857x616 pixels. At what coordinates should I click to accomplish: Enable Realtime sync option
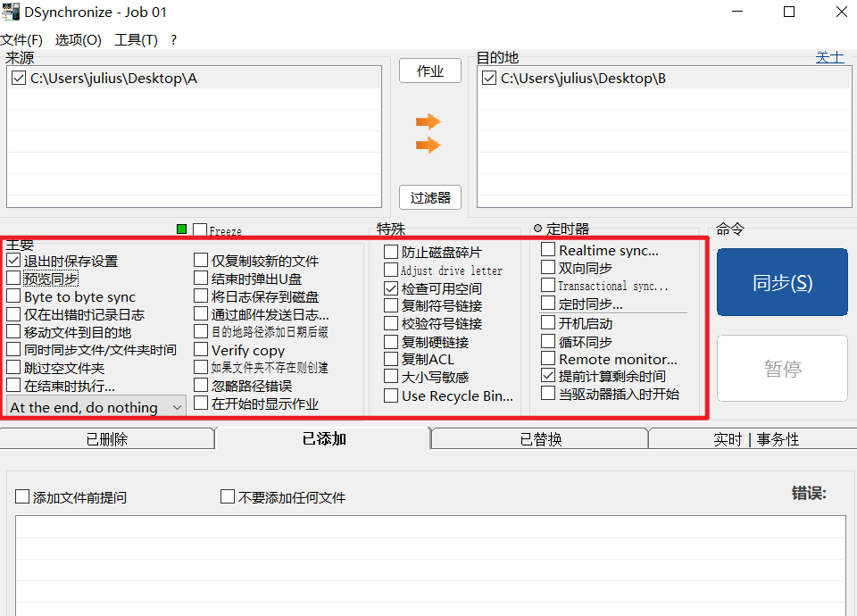548,250
